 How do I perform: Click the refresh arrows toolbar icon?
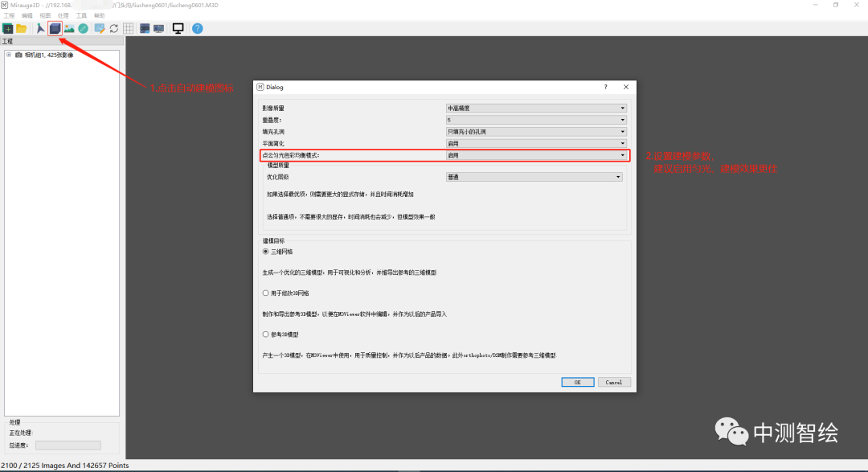click(x=114, y=28)
